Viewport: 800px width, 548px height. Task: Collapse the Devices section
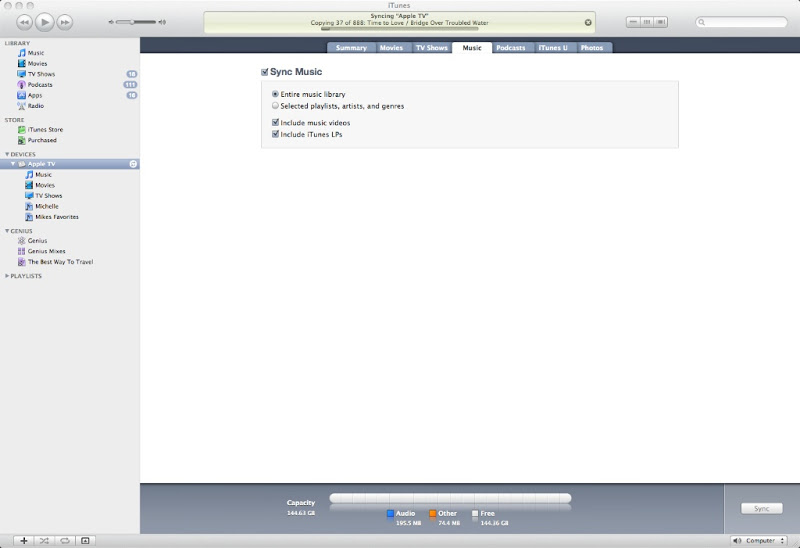[7, 154]
